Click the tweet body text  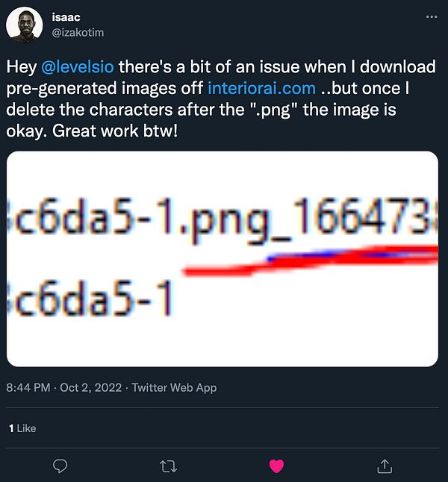coord(221,98)
